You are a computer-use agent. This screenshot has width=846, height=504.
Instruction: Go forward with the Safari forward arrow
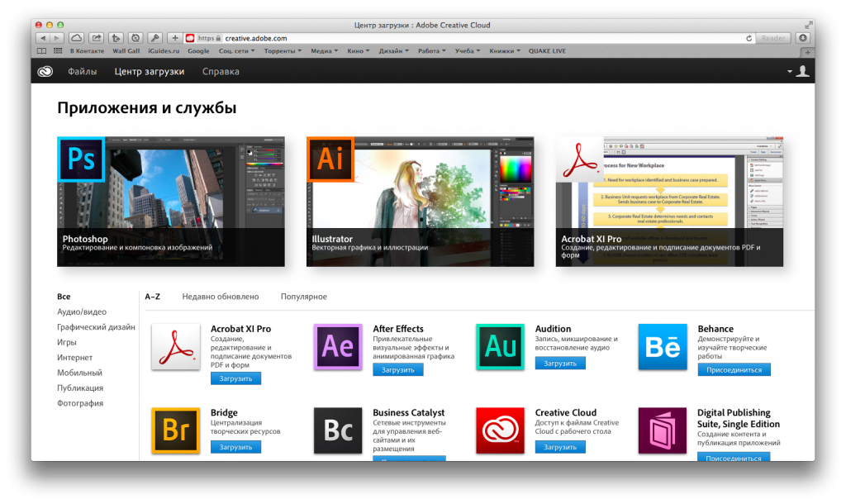coord(57,38)
